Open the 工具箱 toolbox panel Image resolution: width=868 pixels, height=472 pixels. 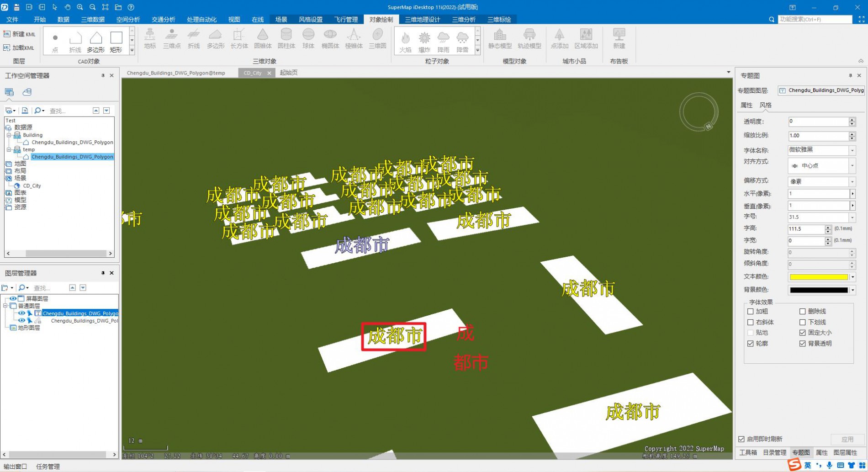pyautogui.click(x=748, y=452)
